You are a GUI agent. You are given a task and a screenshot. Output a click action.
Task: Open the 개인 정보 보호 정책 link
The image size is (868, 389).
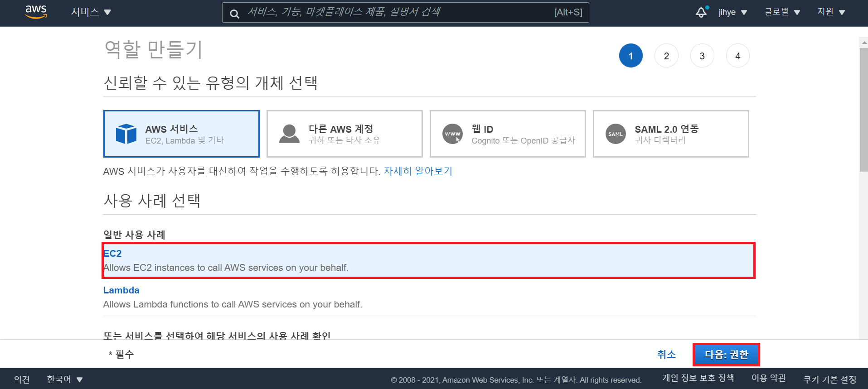tap(698, 378)
